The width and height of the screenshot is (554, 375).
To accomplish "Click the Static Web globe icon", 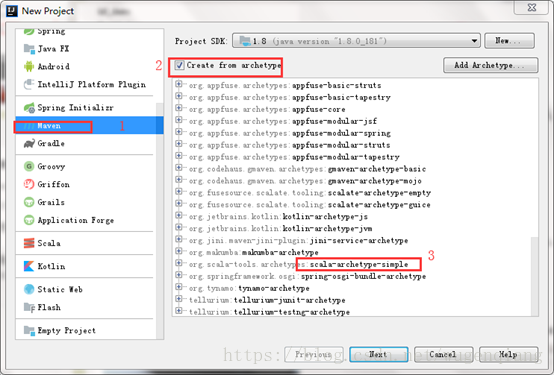I will tap(29, 289).
